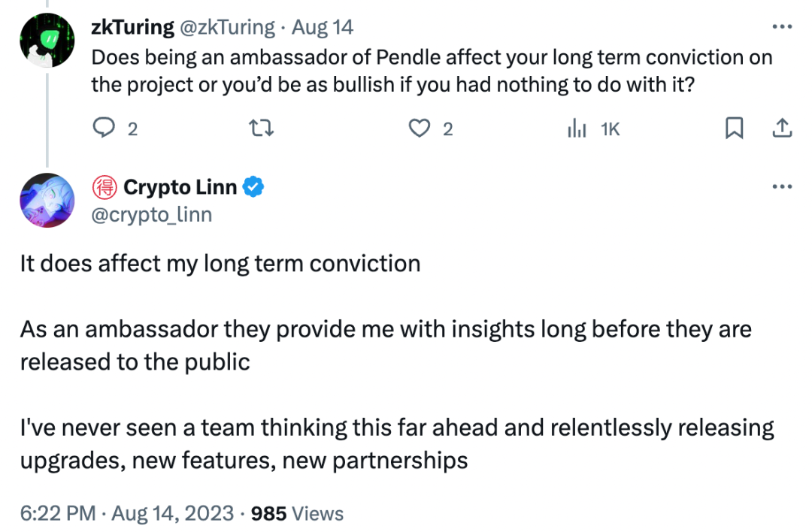Viewport: 812px width, 532px height.
Task: Open view analytics bar chart icon
Action: 577,129
